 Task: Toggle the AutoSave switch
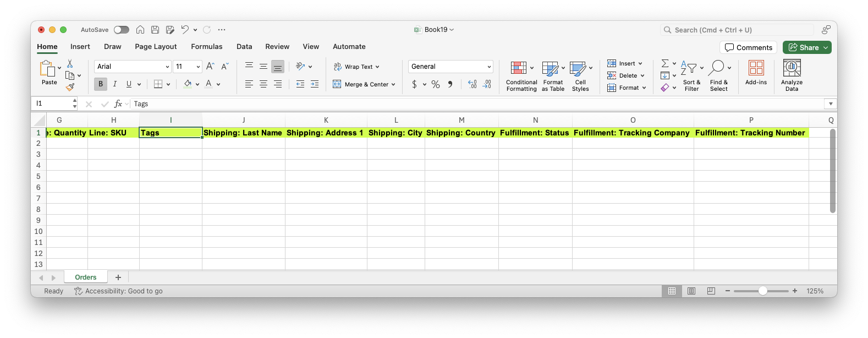[122, 30]
